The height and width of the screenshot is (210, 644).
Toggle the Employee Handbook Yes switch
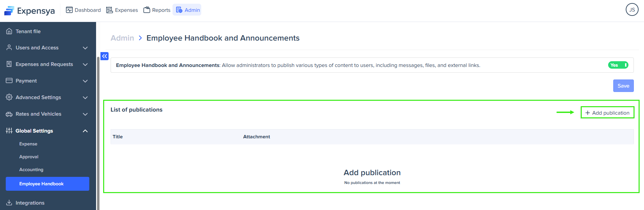pyautogui.click(x=618, y=65)
